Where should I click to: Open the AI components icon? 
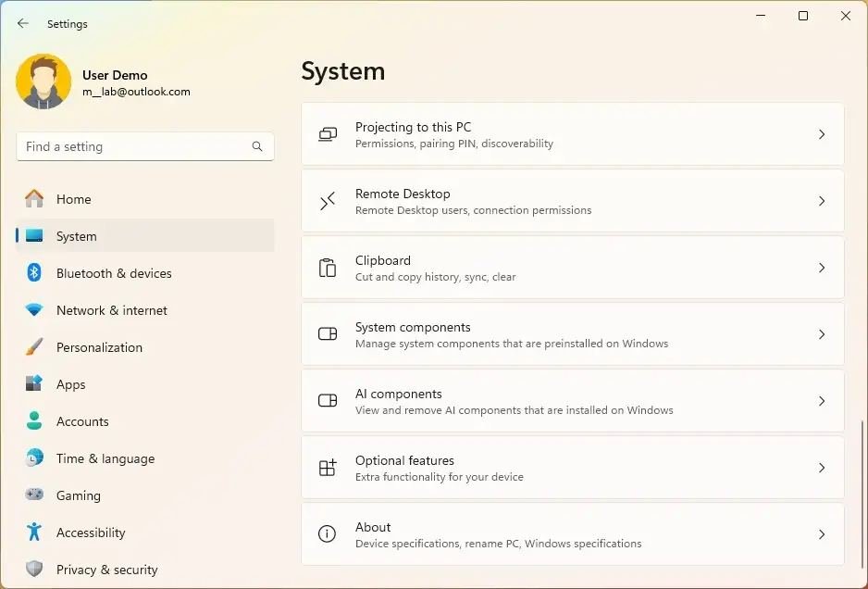[x=328, y=401]
